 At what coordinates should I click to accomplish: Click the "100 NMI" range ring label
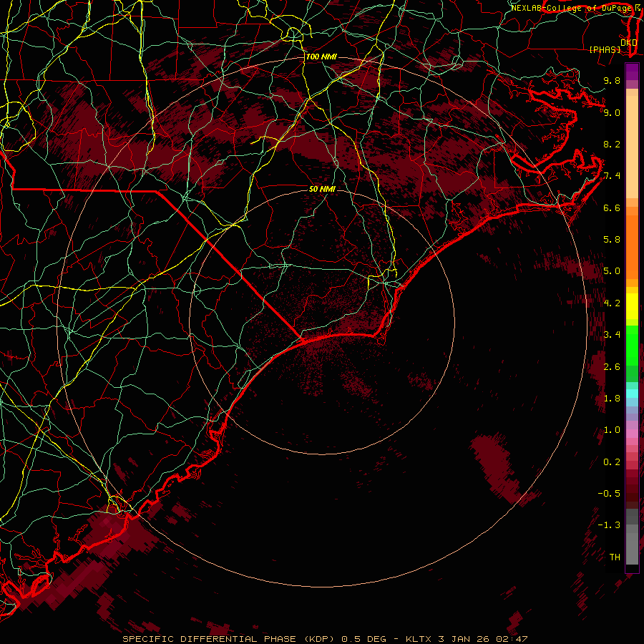coord(321,57)
